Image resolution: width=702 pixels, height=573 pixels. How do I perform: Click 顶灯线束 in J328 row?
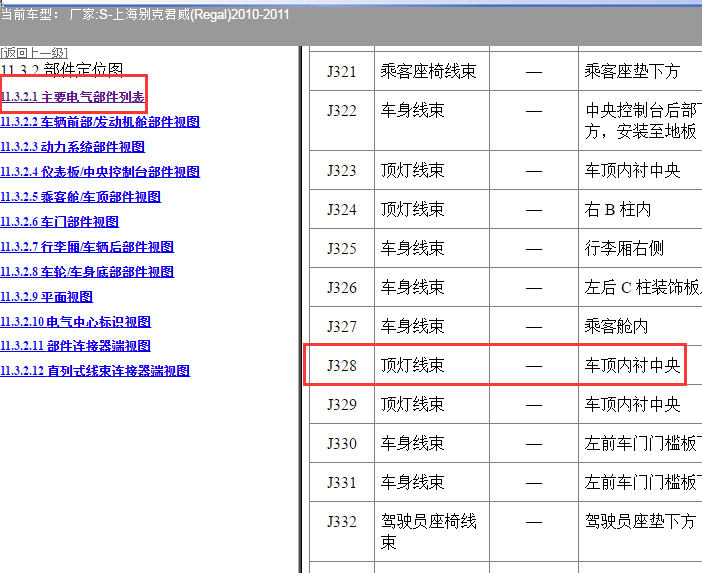point(412,365)
